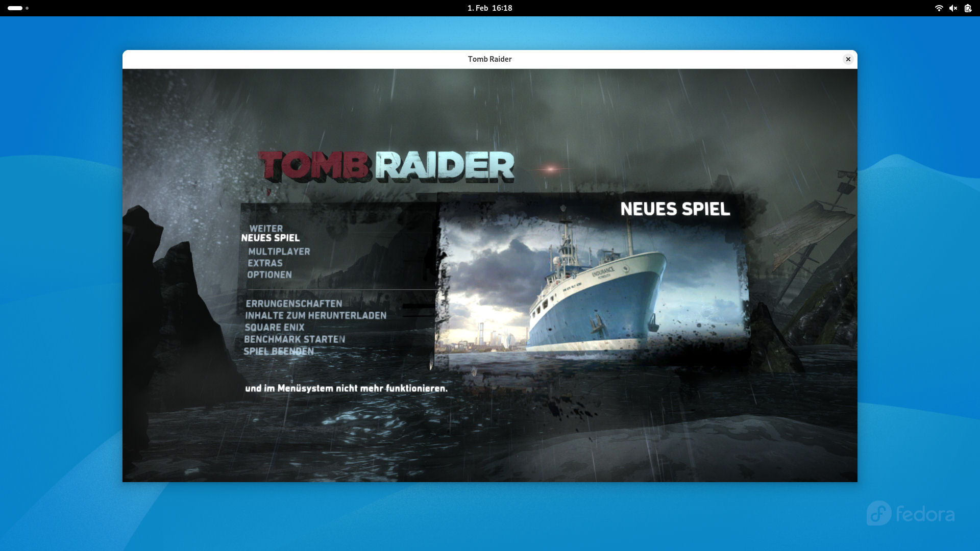Click the SQUARE ENIX entry
Viewport: 980px width, 551px height.
click(x=275, y=328)
